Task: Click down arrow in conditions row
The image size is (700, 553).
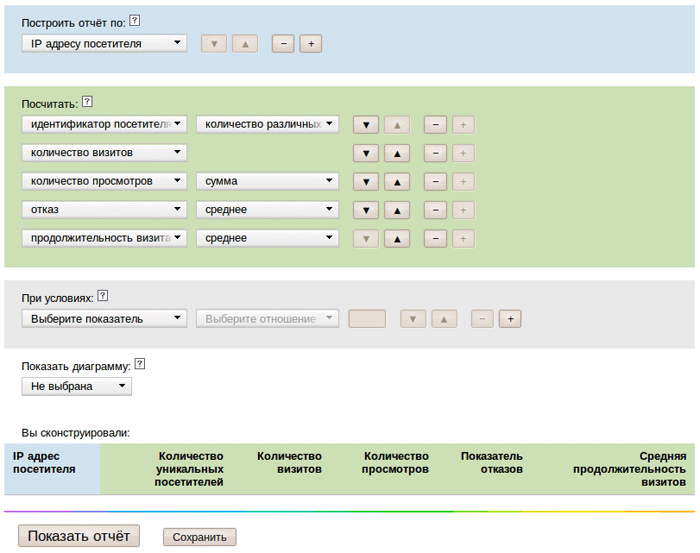Action: pyautogui.click(x=413, y=319)
